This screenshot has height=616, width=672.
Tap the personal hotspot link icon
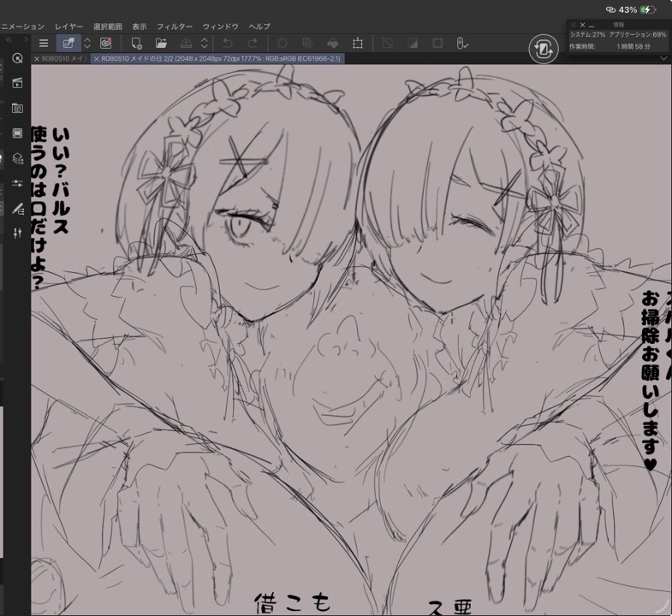610,9
